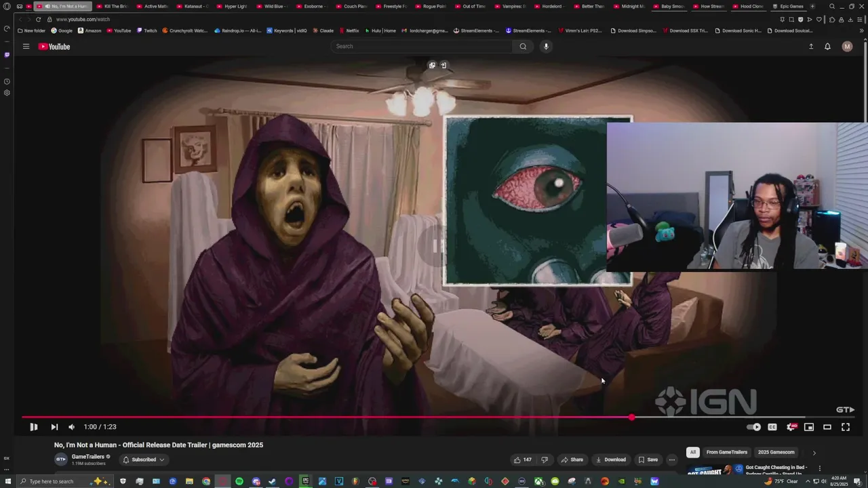Click the red progress bar scrubber
Viewport: 868px width, 488px height.
632,418
